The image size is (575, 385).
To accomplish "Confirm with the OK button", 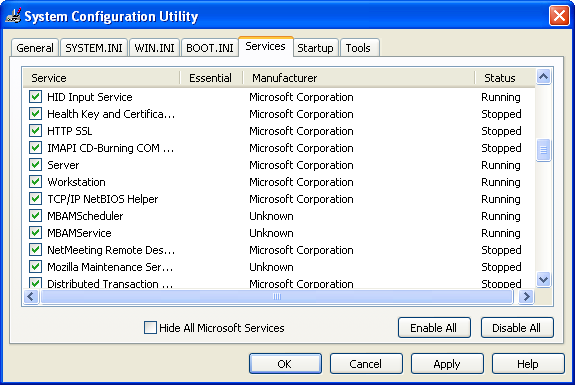I will (x=285, y=364).
